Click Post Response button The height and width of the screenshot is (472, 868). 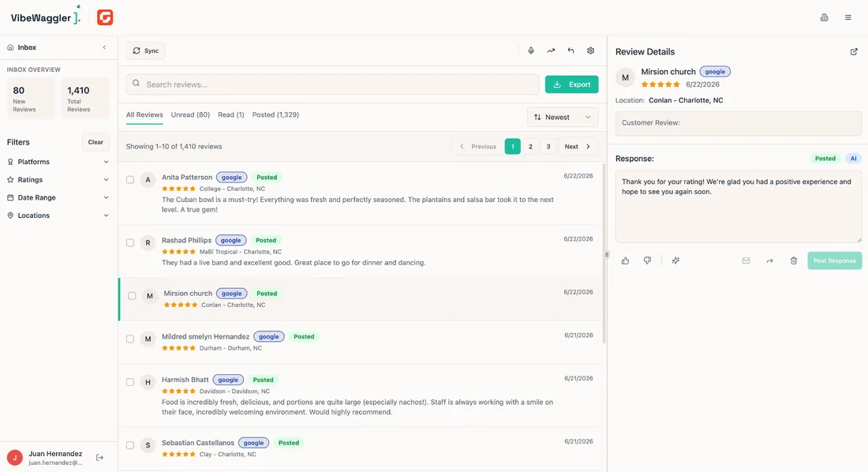pyautogui.click(x=834, y=260)
